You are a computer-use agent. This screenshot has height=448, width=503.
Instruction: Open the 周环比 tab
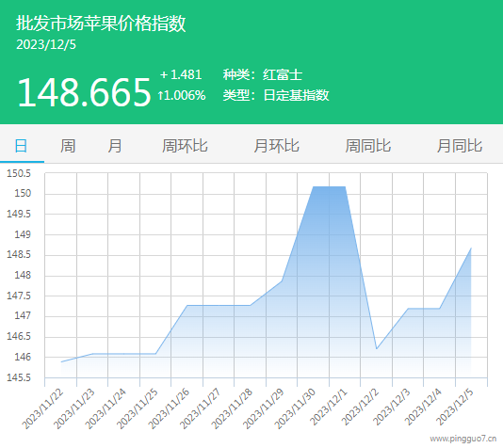[185, 146]
